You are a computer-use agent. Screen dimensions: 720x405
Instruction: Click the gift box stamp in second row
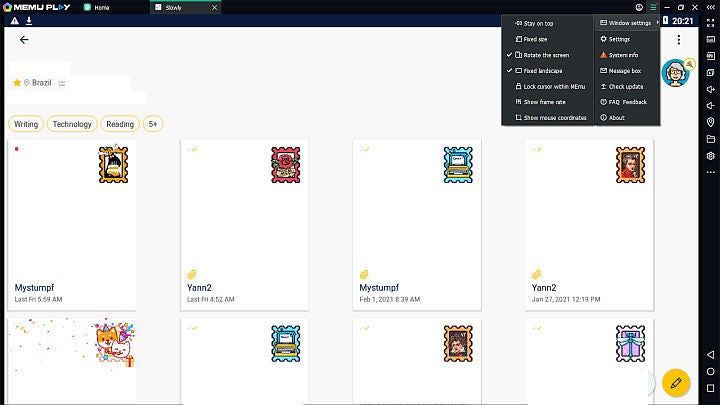[630, 343]
